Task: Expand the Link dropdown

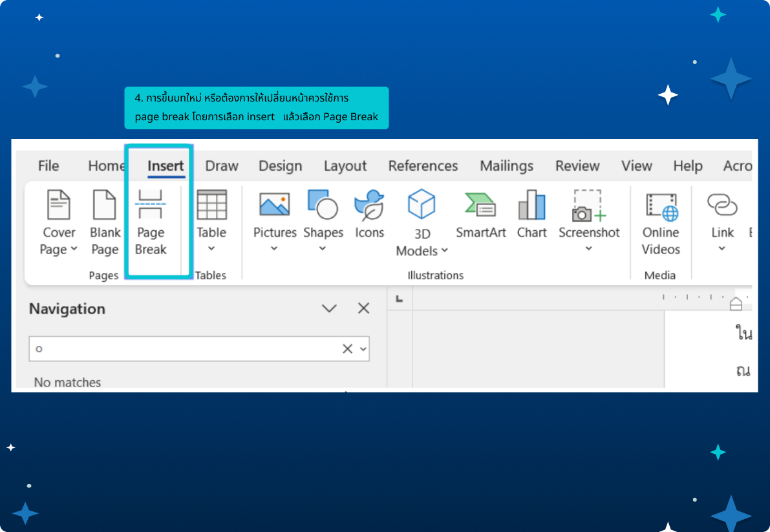Action: pyautogui.click(x=722, y=249)
